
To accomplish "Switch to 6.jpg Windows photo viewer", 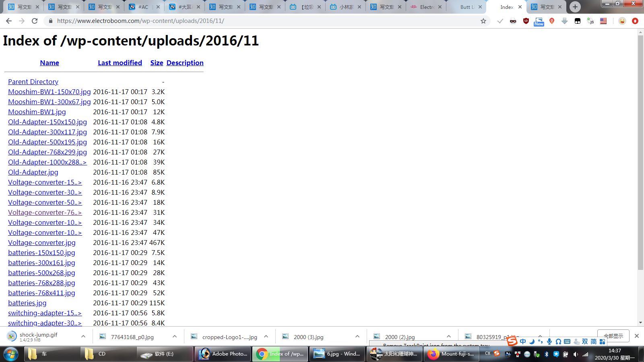I will coord(338,354).
